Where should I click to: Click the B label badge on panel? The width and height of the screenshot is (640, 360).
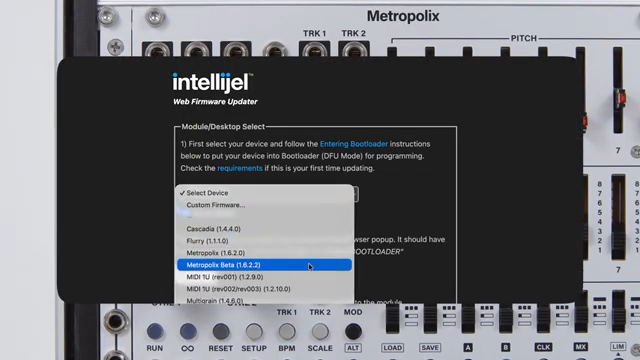point(505,348)
